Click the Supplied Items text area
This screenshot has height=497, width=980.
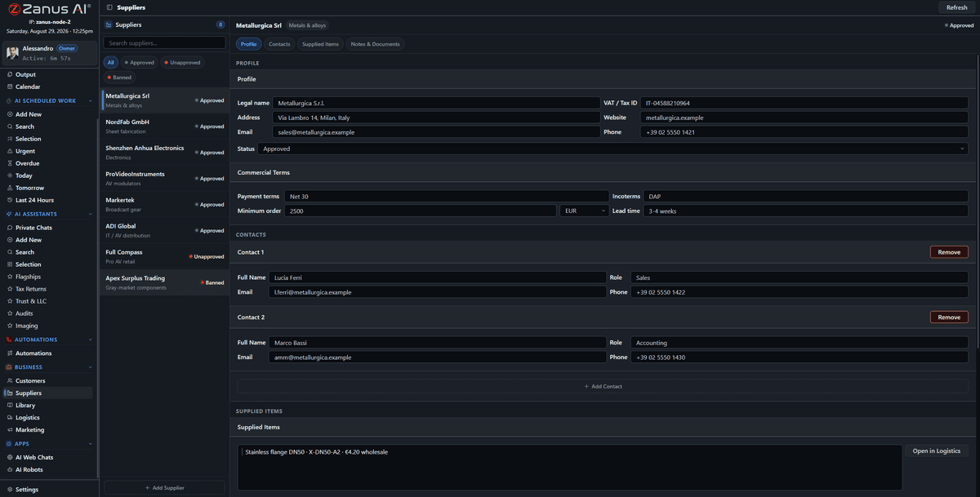(x=569, y=467)
